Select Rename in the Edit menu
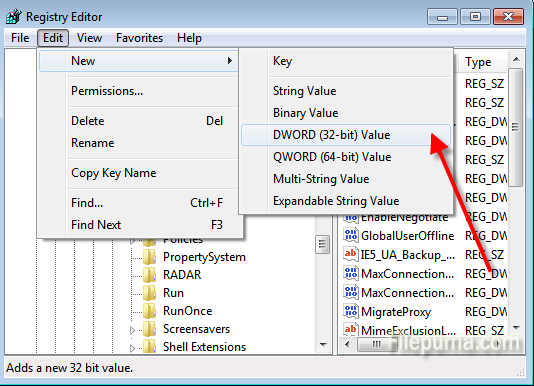Viewport: 534px width, 386px height. click(x=139, y=143)
